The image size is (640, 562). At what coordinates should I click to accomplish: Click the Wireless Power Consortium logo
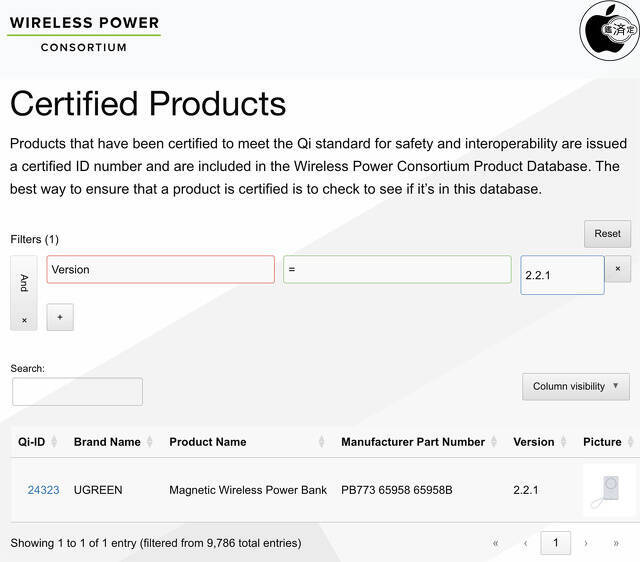(x=83, y=33)
